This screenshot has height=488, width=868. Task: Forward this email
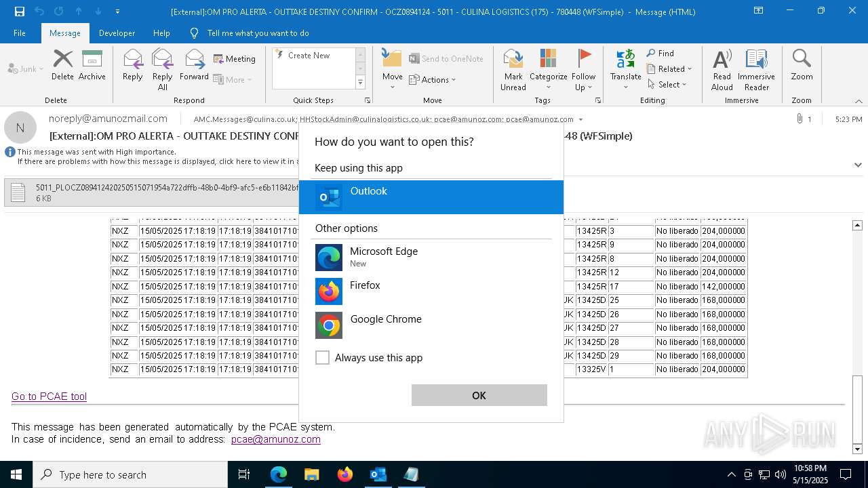[x=194, y=65]
